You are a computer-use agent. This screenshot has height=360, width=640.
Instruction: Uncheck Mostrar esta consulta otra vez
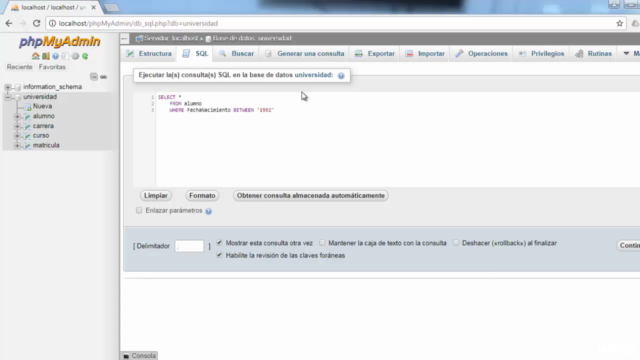tap(219, 242)
